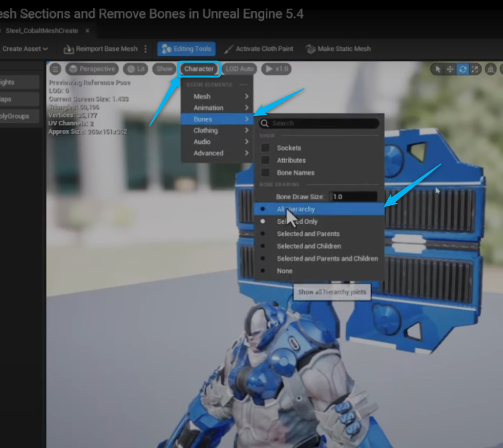Expand the Mesh submenu arrow
This screenshot has height=448, width=503.
click(246, 97)
